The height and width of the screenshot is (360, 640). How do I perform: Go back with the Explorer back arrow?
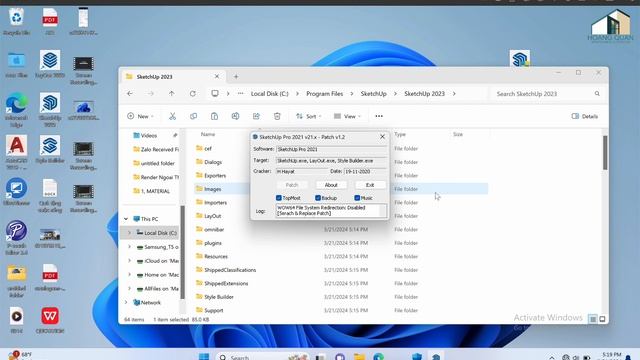pyautogui.click(x=130, y=93)
